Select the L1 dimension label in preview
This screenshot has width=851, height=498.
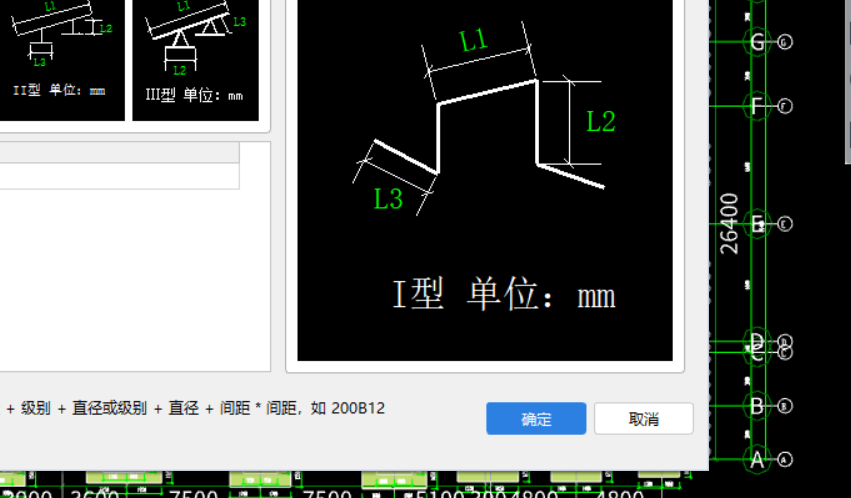(x=474, y=40)
